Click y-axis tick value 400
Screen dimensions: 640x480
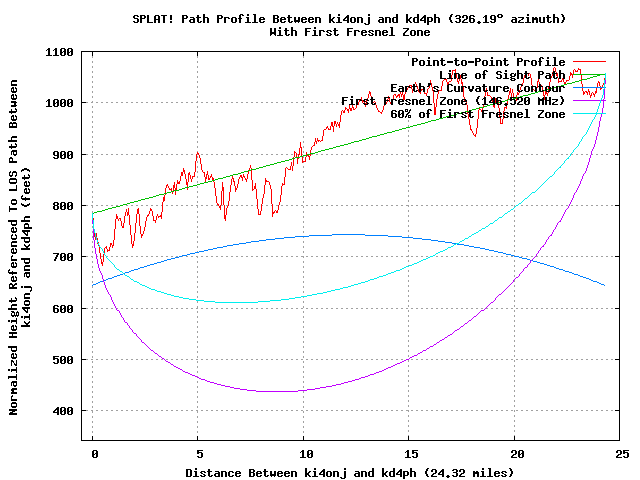(63, 411)
